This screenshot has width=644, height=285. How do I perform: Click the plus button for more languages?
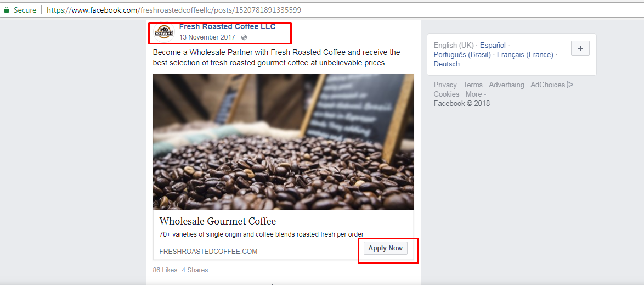[580, 48]
